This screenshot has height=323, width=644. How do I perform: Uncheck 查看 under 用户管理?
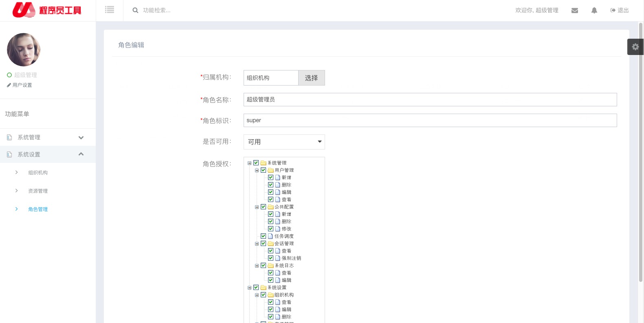point(270,200)
